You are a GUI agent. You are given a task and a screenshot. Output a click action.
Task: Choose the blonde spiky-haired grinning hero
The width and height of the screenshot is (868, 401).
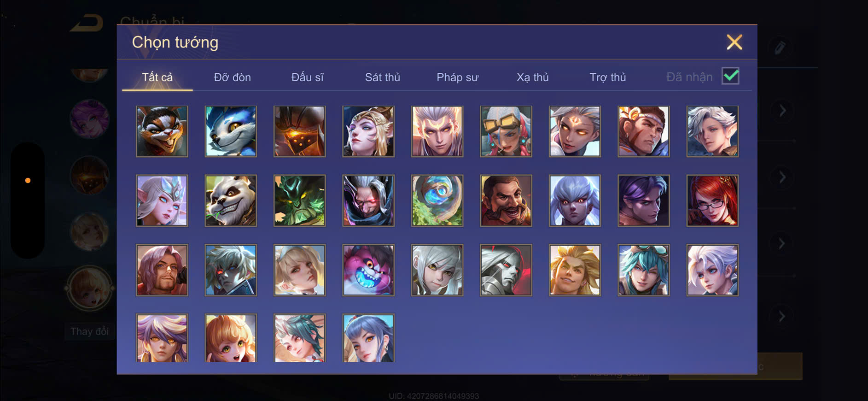tap(575, 270)
